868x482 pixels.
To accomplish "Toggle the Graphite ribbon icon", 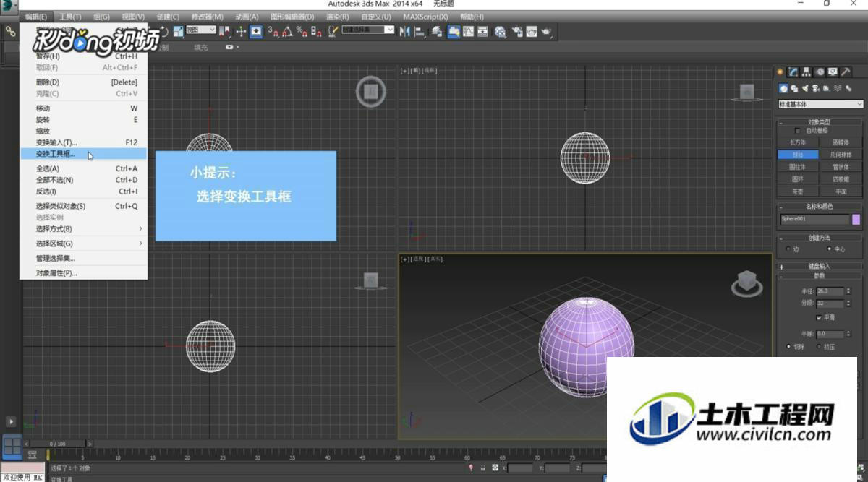I will [x=454, y=31].
